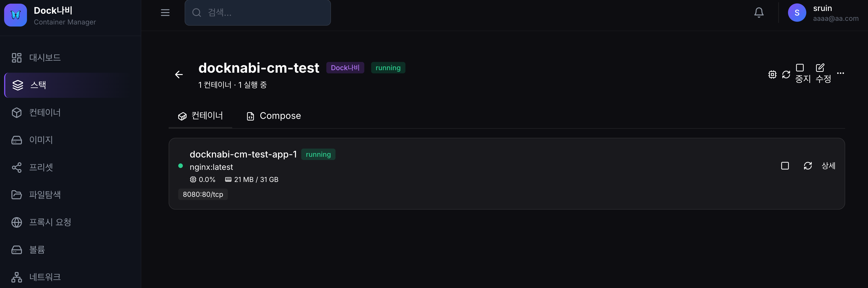Go to 이미지 in the sidebar
This screenshot has height=288, width=868.
tap(41, 140)
